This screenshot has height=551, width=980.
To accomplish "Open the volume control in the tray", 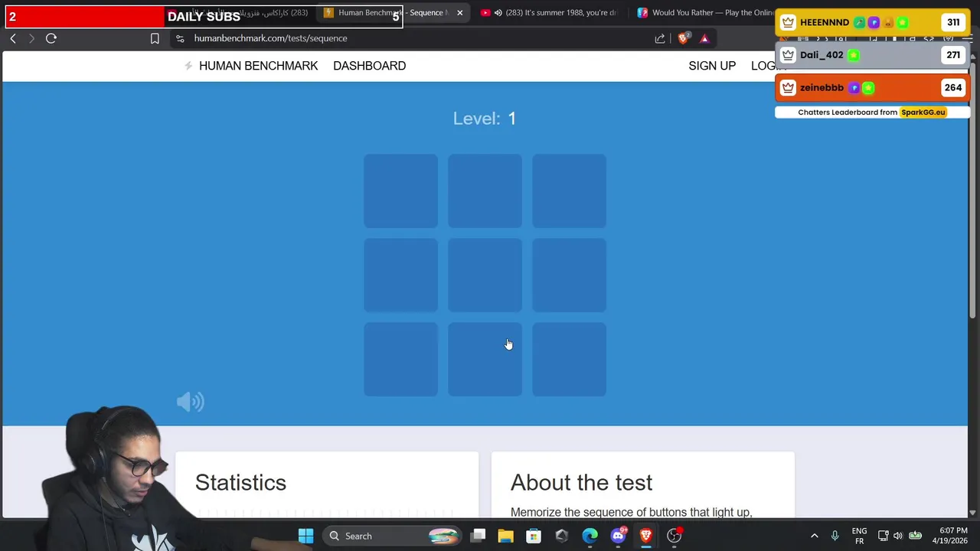I will tap(897, 536).
